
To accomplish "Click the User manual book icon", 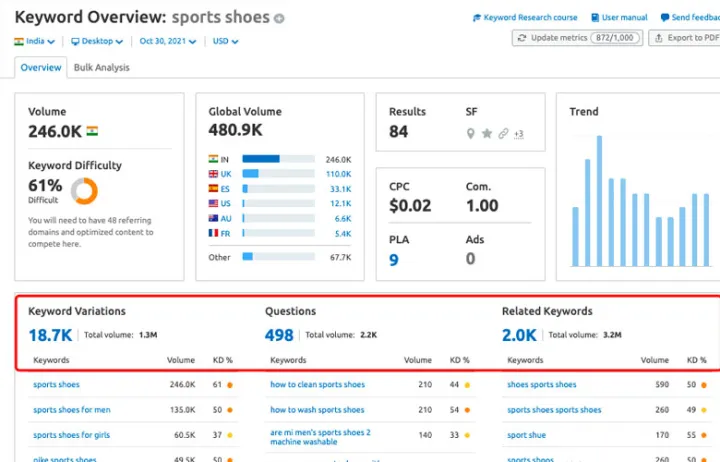I will coord(595,17).
